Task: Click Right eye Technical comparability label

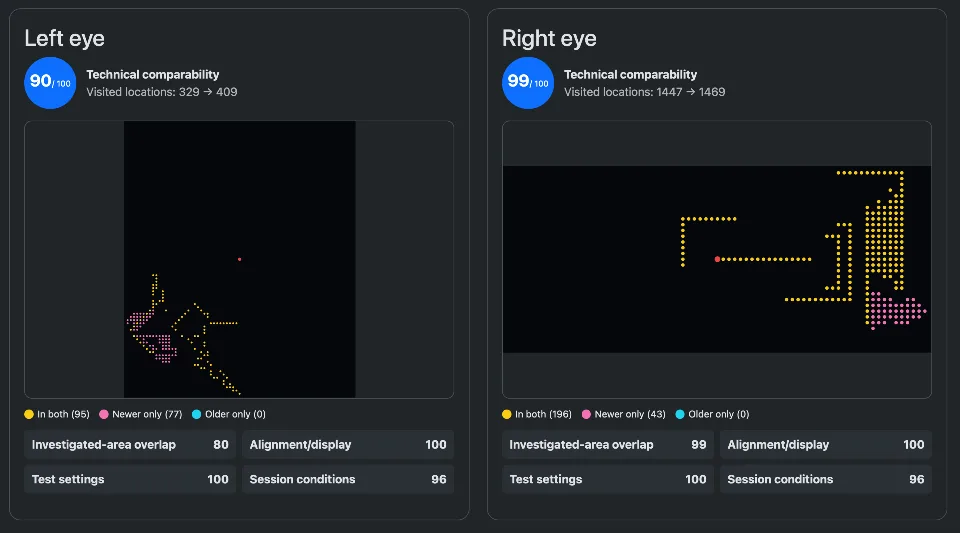Action: tap(630, 75)
